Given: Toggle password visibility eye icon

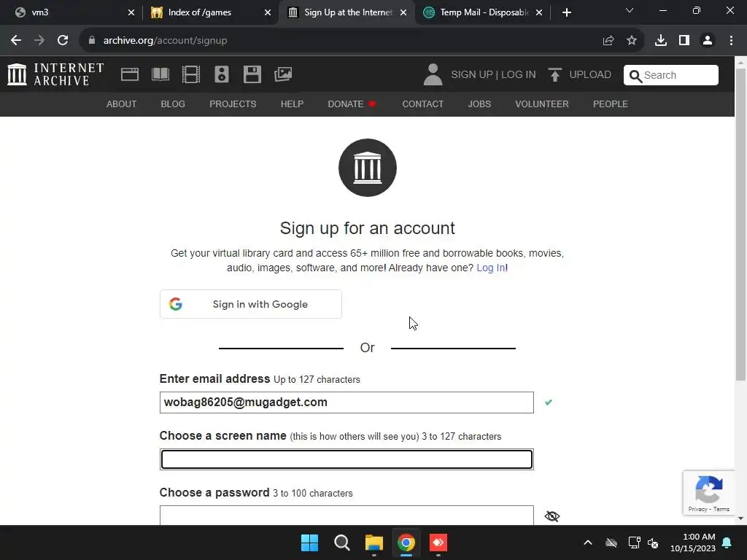Looking at the screenshot, I should tap(552, 516).
